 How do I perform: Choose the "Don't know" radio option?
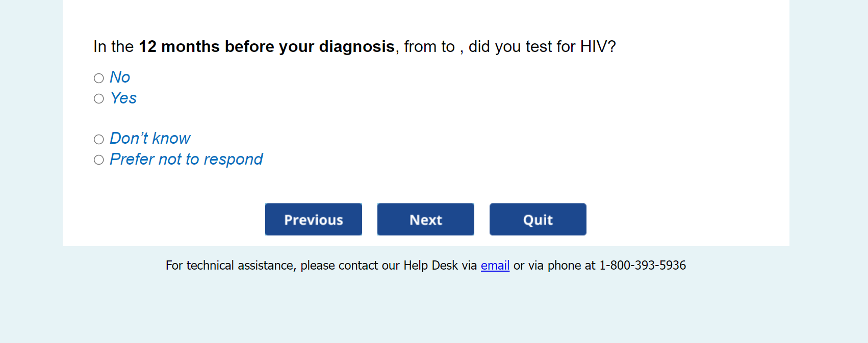tap(99, 139)
